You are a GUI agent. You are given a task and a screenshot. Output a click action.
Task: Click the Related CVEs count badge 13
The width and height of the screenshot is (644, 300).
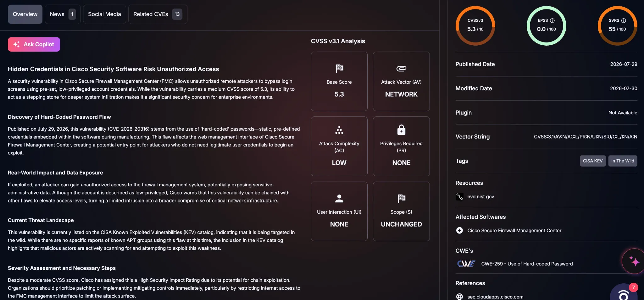pyautogui.click(x=177, y=14)
